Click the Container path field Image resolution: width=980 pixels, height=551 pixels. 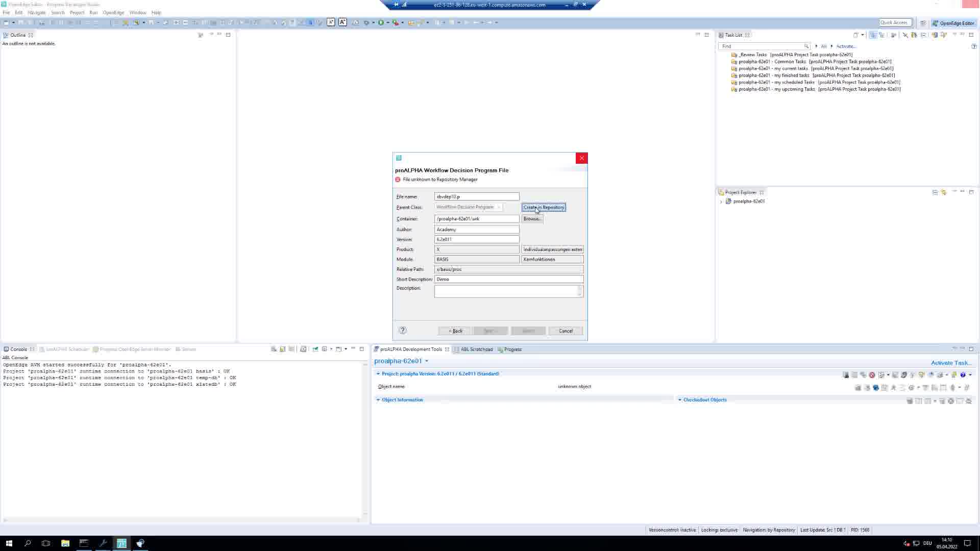(x=477, y=219)
